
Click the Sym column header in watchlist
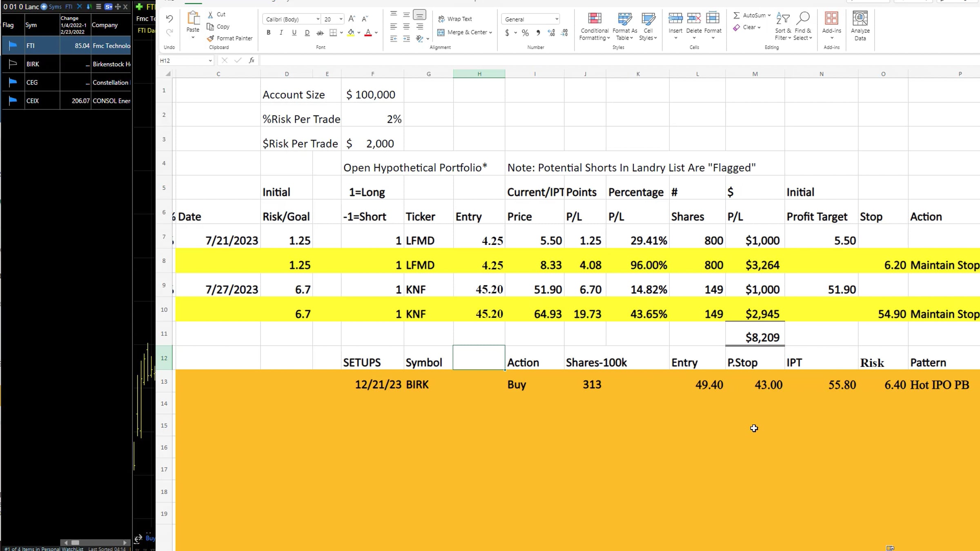coord(42,25)
